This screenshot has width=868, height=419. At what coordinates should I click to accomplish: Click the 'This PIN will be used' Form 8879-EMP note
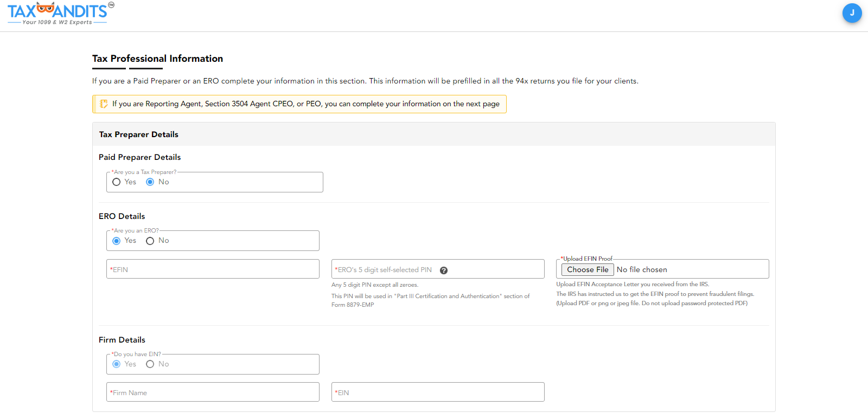[x=431, y=300]
